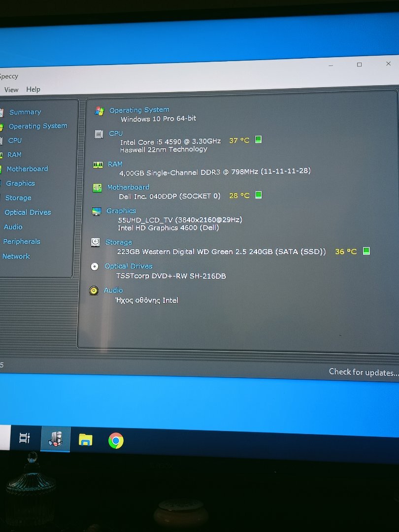399x532 pixels.
Task: Click the green temperature indicator next to 28 °C
Action: [x=259, y=195]
